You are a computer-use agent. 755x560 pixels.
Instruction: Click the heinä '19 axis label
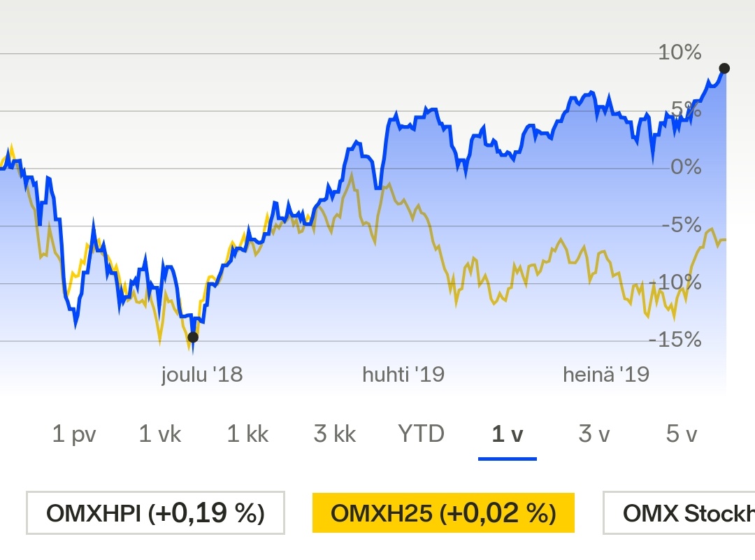tap(606, 375)
